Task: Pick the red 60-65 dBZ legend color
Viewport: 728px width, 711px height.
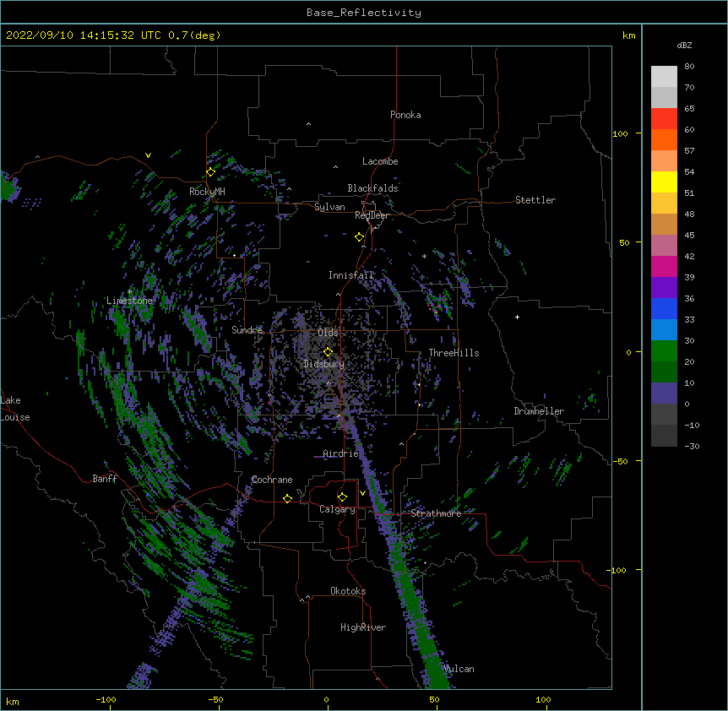Action: click(664, 118)
